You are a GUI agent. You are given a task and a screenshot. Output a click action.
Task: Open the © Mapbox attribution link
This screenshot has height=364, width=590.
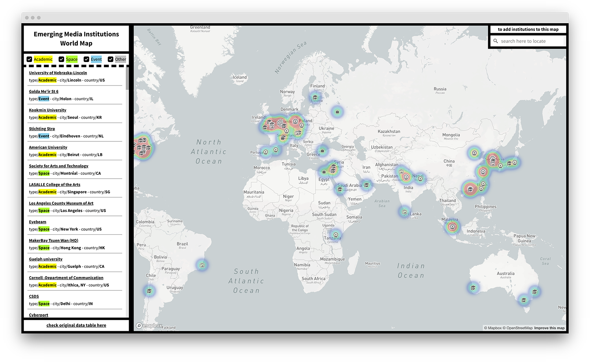pos(493,328)
